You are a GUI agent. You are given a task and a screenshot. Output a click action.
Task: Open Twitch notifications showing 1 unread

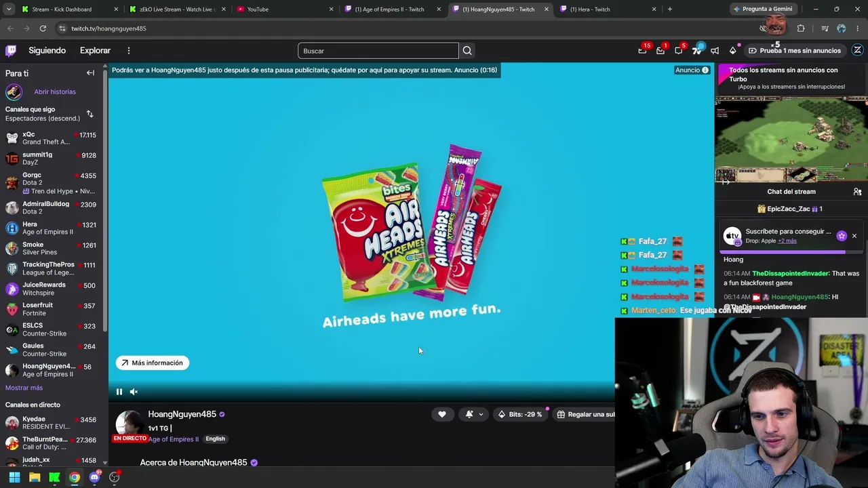[660, 50]
